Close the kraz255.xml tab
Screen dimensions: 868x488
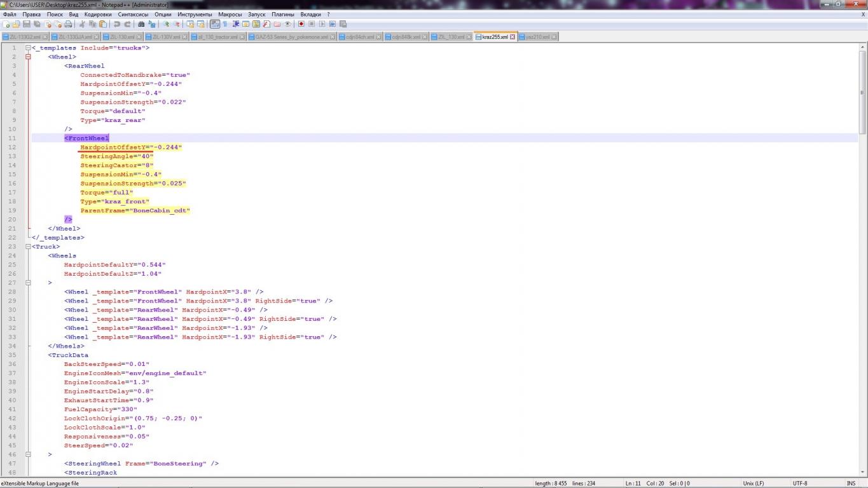coord(513,37)
